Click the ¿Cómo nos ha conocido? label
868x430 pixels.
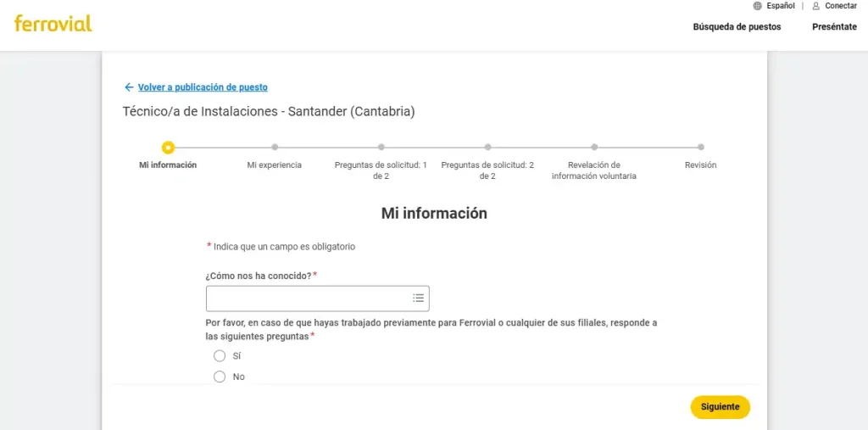coord(259,276)
